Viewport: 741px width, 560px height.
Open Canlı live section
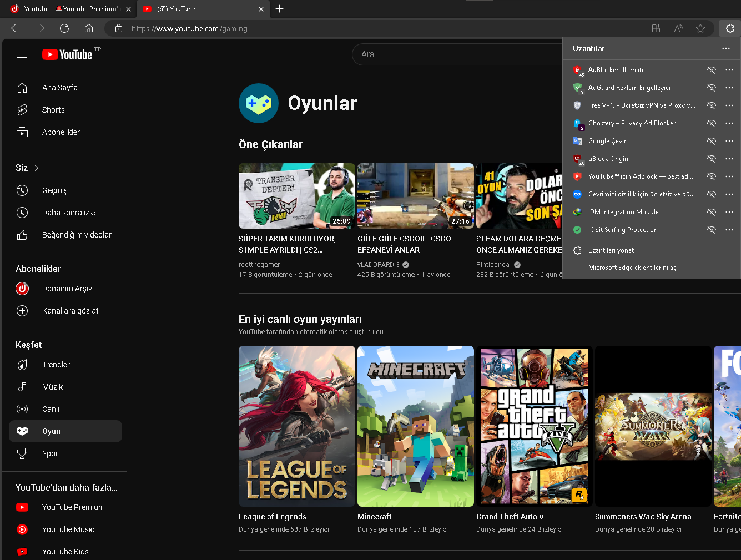click(x=65, y=409)
